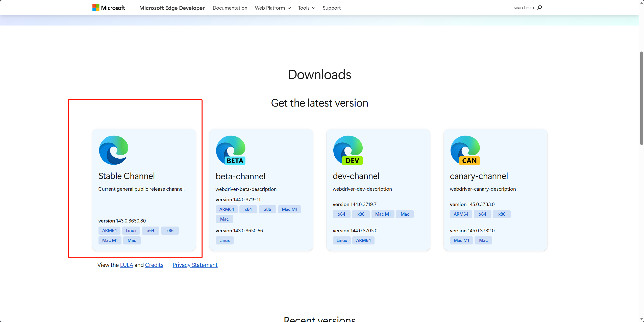644x322 pixels.
Task: Click the CAN canary channel logo
Action: 465,150
